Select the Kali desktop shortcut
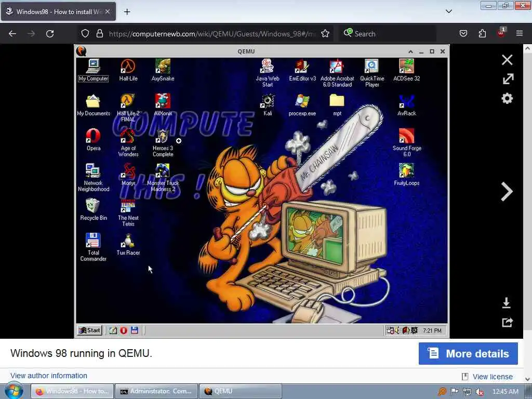 [268, 105]
